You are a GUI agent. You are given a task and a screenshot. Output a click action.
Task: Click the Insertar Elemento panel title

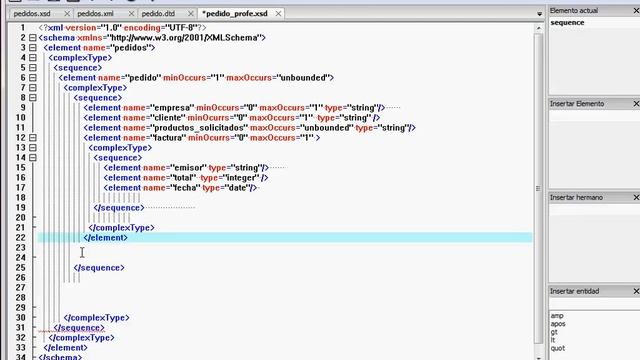577,104
